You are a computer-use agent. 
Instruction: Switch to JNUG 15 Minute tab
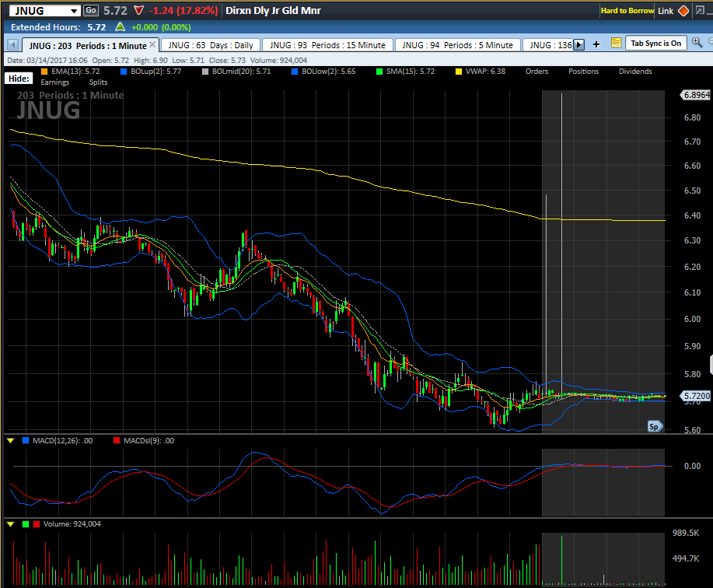(x=327, y=45)
